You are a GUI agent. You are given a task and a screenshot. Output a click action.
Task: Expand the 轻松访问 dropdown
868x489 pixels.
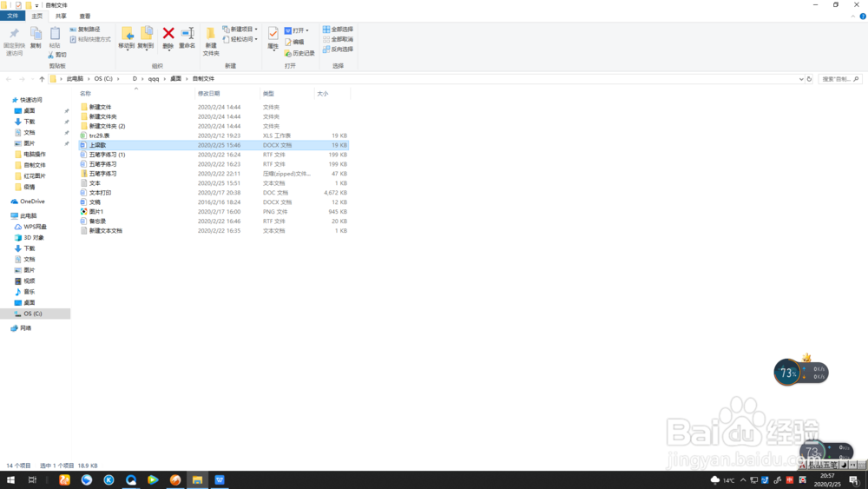click(x=256, y=39)
